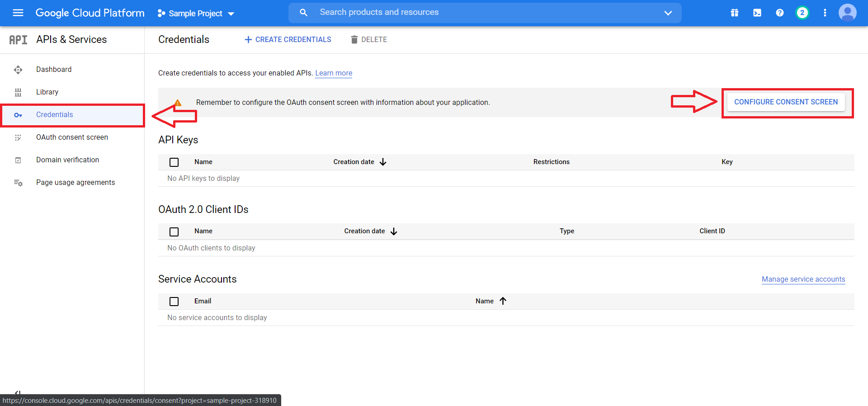
Task: Click the DELETE button
Action: click(x=369, y=40)
